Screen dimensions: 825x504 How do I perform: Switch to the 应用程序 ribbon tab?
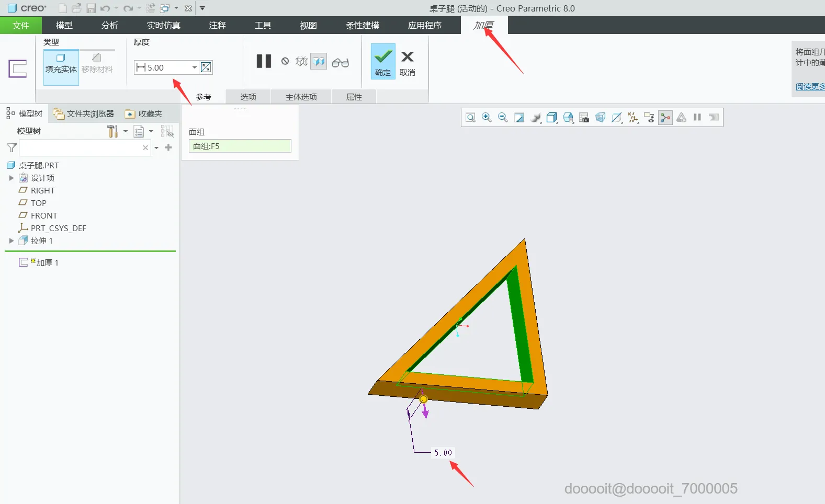click(425, 25)
